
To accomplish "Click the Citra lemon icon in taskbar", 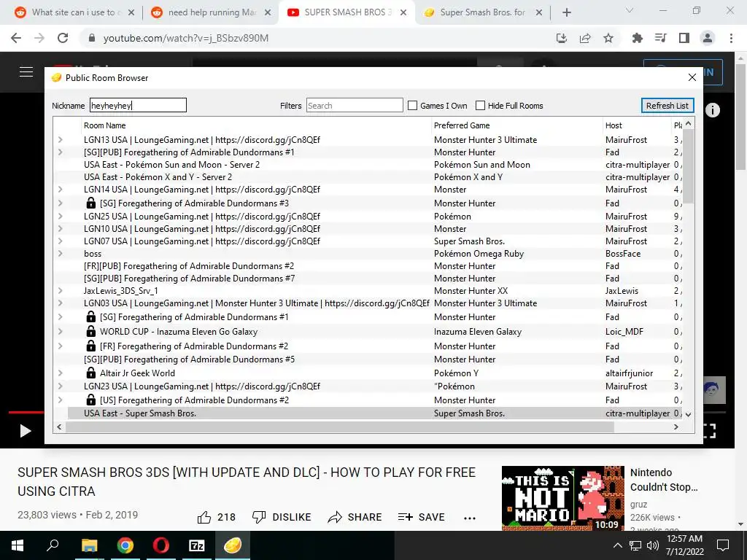I will (233, 545).
